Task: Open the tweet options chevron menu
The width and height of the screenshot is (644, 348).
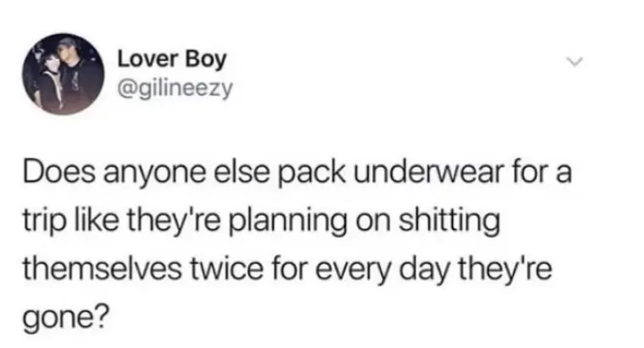Action: point(575,63)
